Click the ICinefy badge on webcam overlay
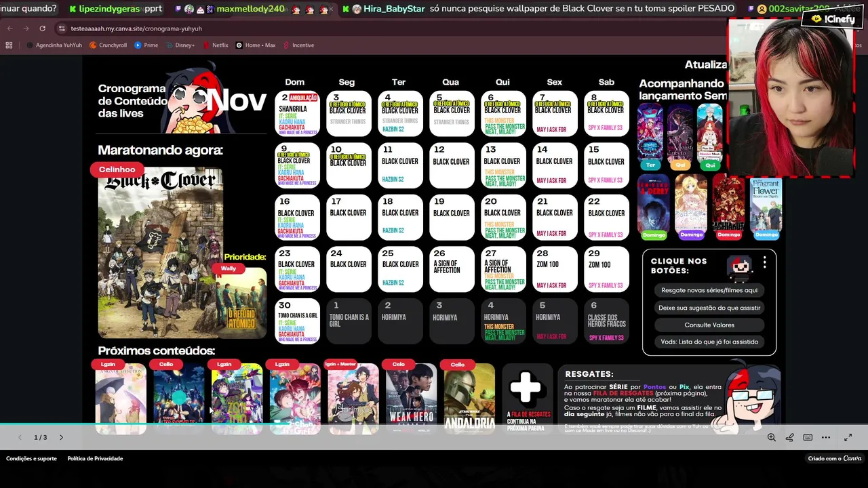 832,19
